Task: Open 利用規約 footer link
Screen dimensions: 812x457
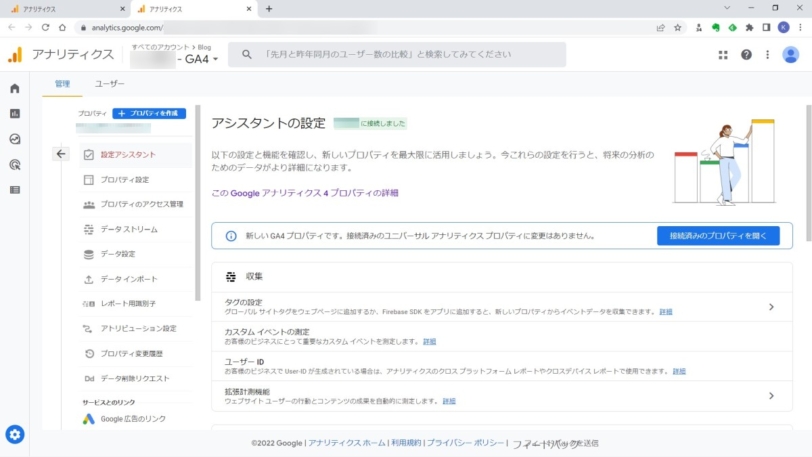Action: pyautogui.click(x=406, y=443)
